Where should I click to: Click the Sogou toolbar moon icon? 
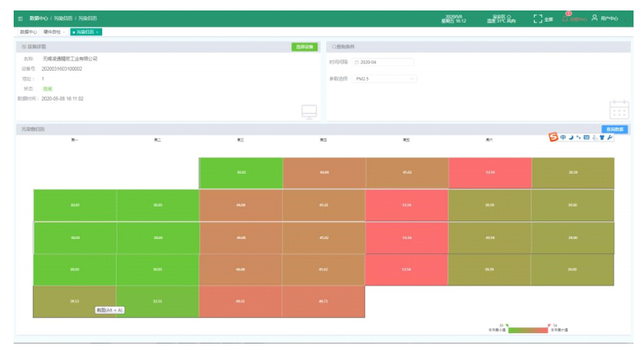click(571, 137)
